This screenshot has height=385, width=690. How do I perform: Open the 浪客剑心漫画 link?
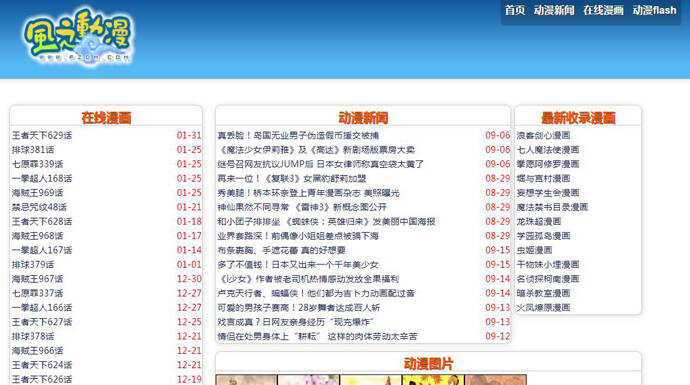coord(543,136)
